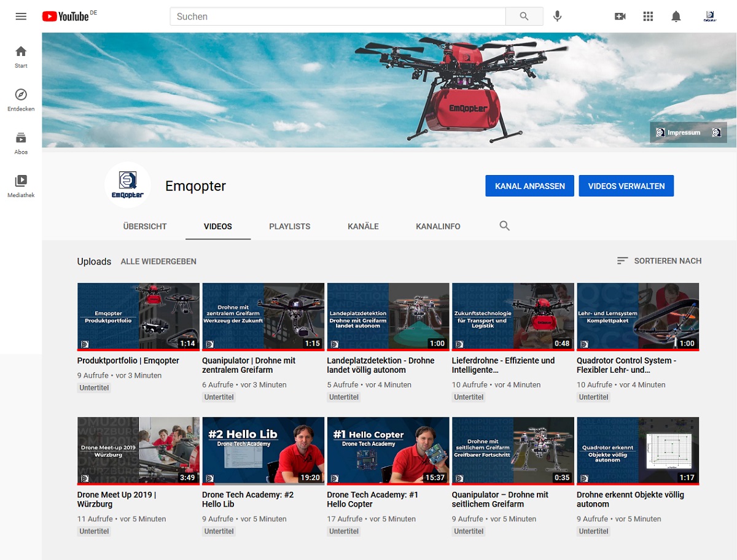
Task: Open the account avatar menu
Action: point(710,17)
